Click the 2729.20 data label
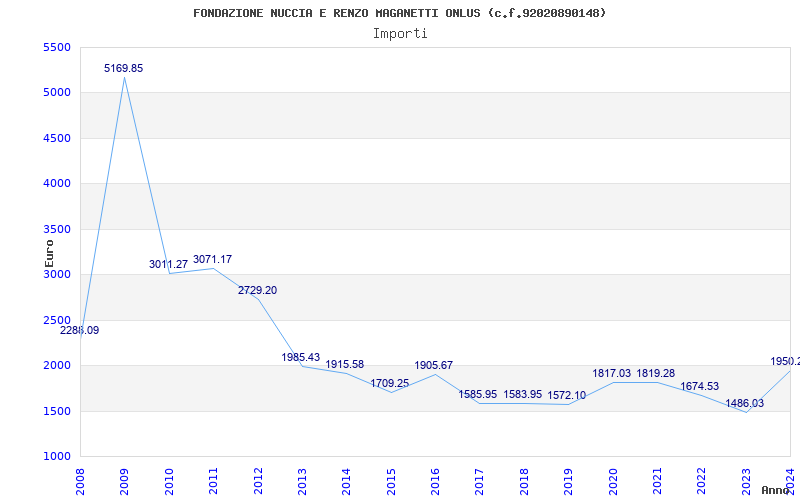 pyautogui.click(x=257, y=290)
